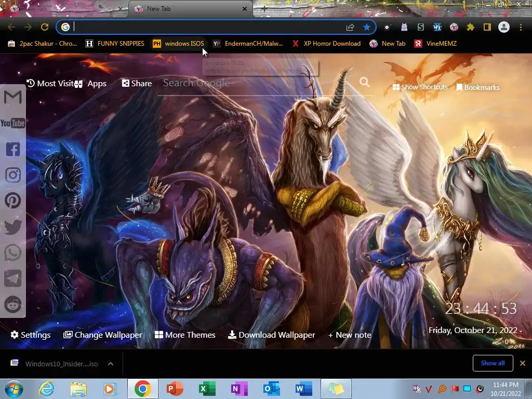Open Word from taskbar
Screen dimensions: 532x399
303,389
